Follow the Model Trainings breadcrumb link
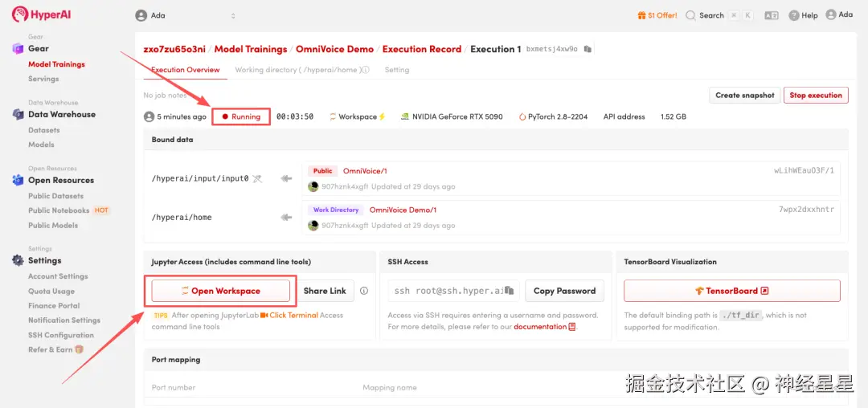 [x=251, y=49]
